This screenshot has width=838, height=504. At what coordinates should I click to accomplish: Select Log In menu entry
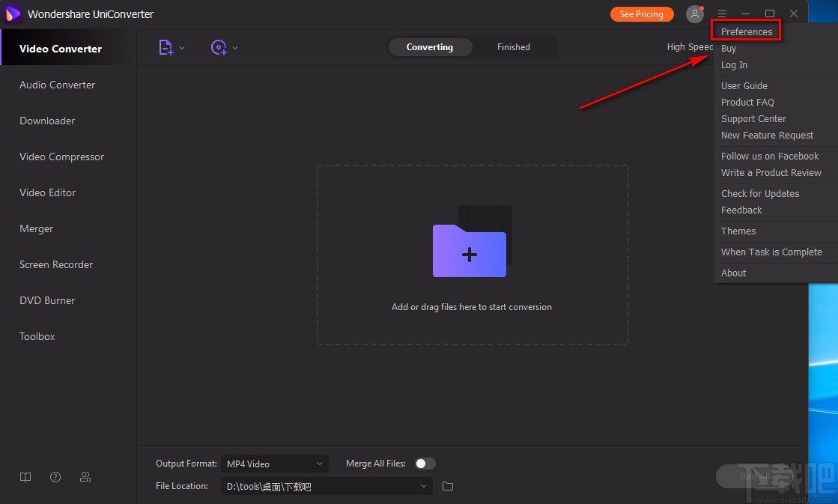pyautogui.click(x=734, y=64)
